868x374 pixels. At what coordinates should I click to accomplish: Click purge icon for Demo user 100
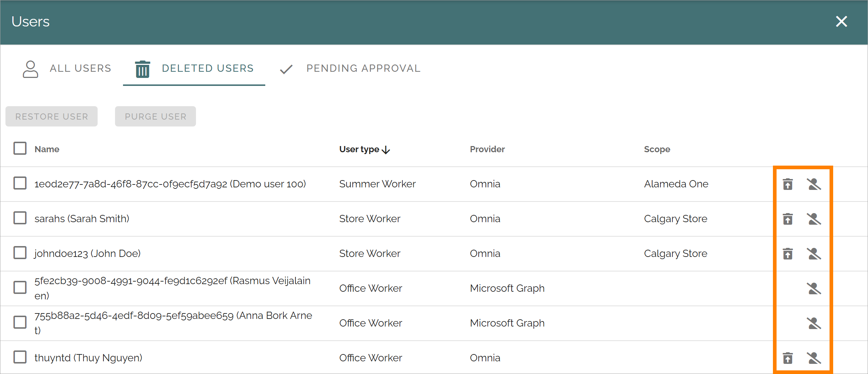tap(814, 184)
